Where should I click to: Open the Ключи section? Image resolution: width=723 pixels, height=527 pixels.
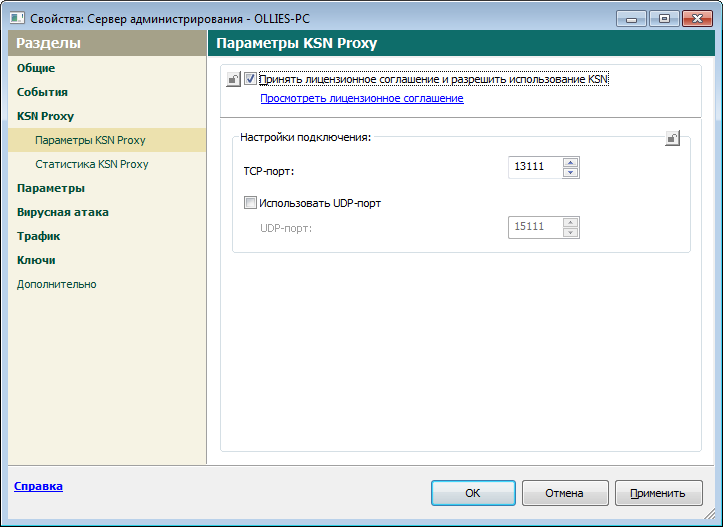36,260
